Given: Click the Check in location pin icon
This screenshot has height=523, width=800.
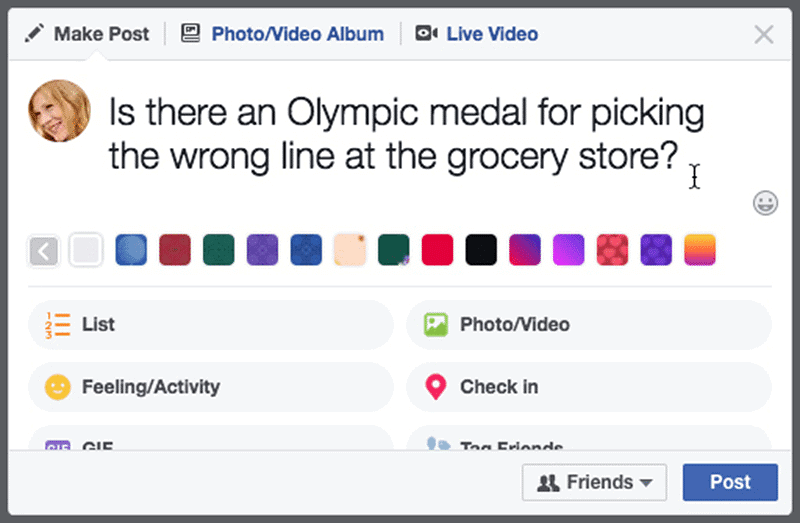Looking at the screenshot, I should coord(435,387).
